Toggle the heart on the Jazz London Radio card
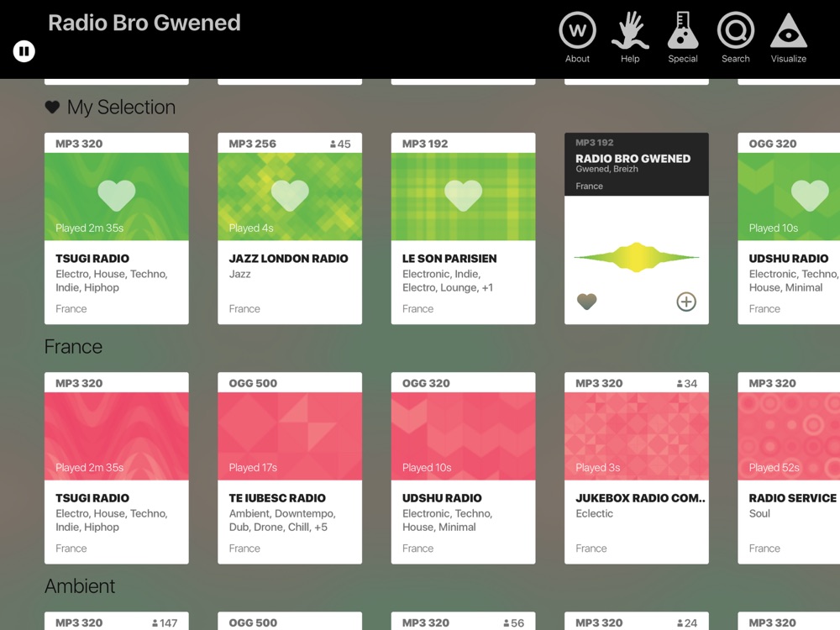The height and width of the screenshot is (630, 840). pyautogui.click(x=290, y=195)
